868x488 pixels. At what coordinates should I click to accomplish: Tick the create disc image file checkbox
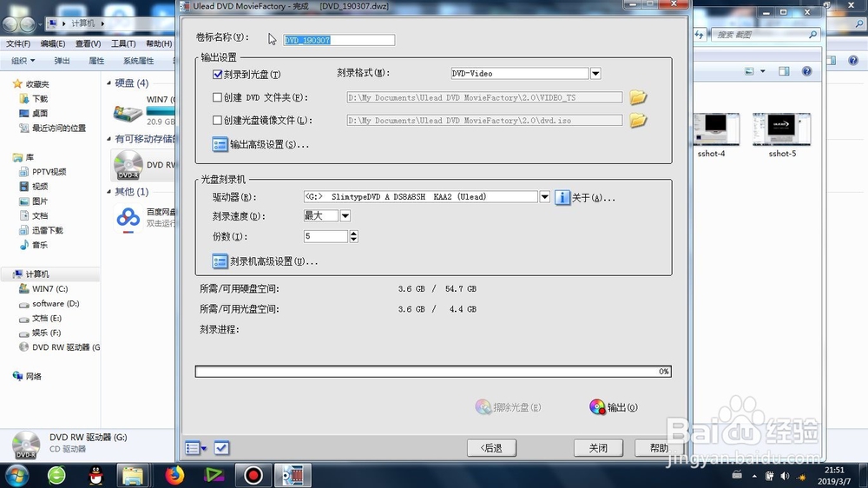click(218, 120)
